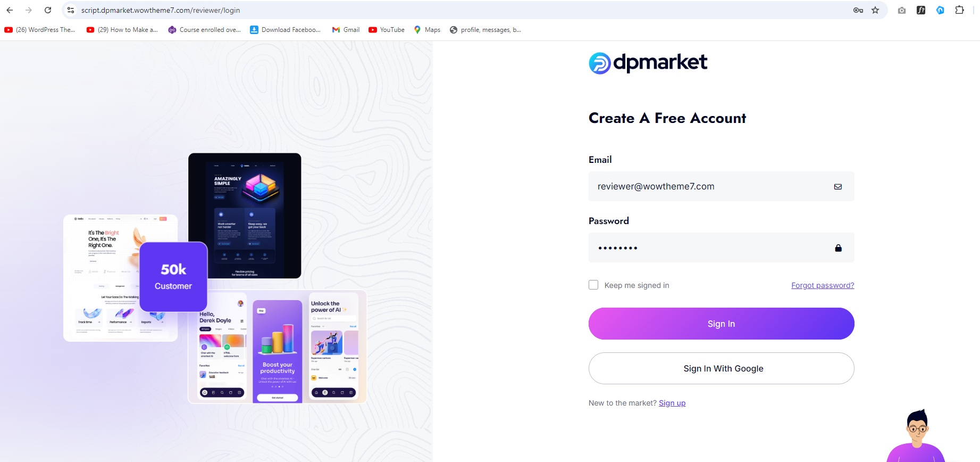
Task: Open the browser extensions puzzle icon
Action: pos(959,10)
